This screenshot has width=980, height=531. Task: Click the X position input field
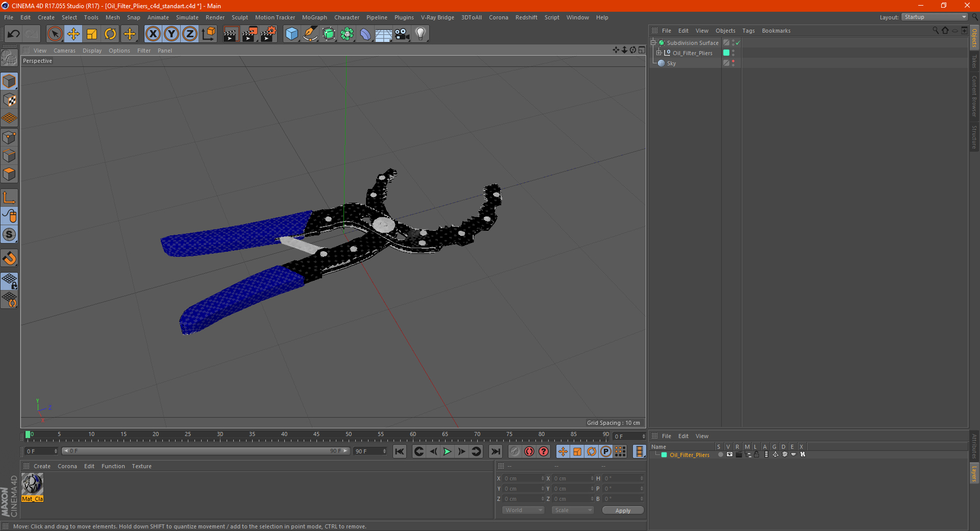523,478
